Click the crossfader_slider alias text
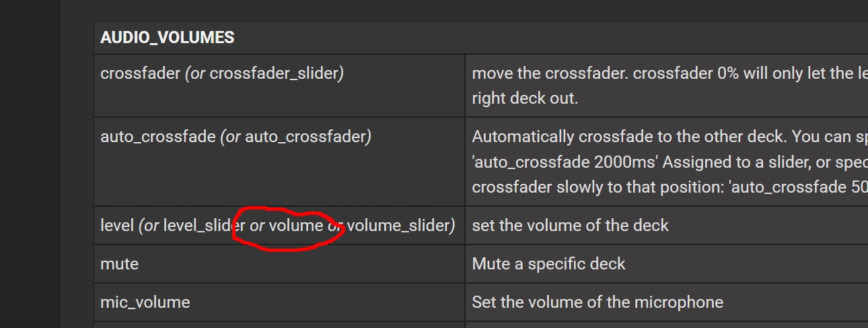The width and height of the screenshot is (868, 328). coord(274,73)
